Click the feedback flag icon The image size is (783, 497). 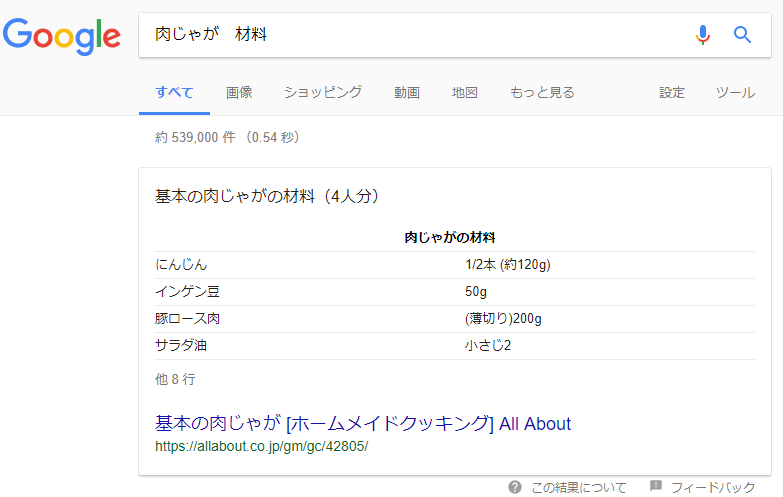[x=656, y=486]
